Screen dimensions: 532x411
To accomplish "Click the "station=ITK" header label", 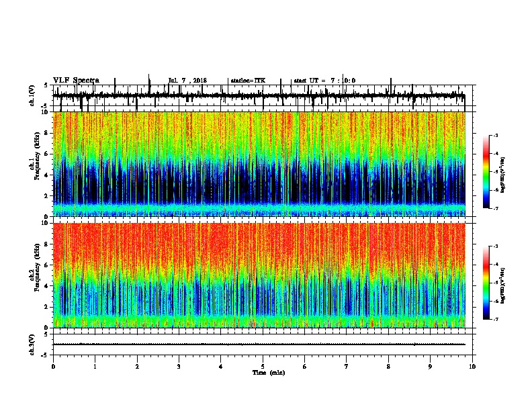I will 248,81.
